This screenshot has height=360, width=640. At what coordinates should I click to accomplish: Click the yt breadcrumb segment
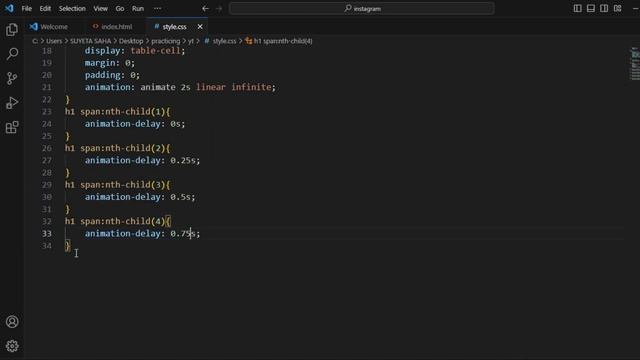coord(191,41)
